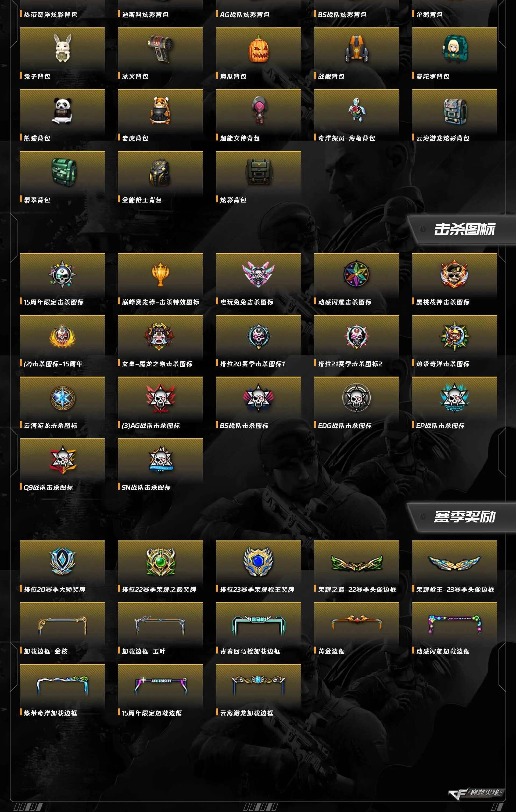
Task: Select the rainbow star 动感闪耀击杀图标
Action: (x=356, y=274)
